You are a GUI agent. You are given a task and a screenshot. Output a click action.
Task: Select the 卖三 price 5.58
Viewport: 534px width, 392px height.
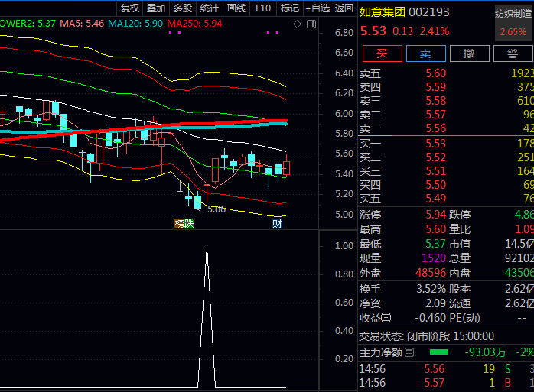(435, 101)
